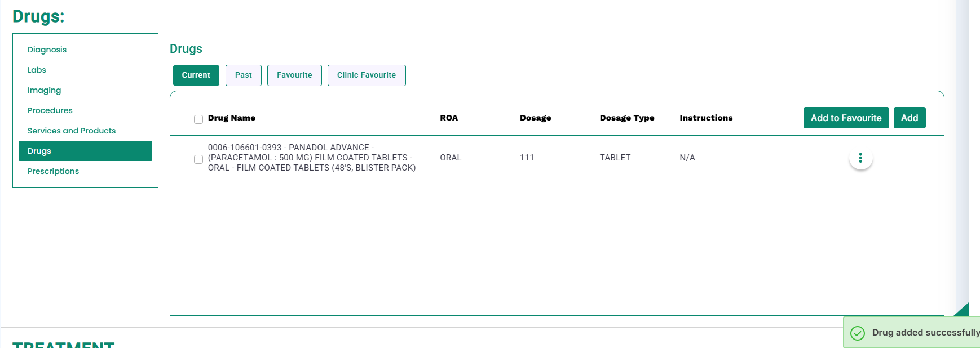This screenshot has height=348, width=980.
Task: Go to Diagnosis in the sidebar
Action: (x=47, y=50)
